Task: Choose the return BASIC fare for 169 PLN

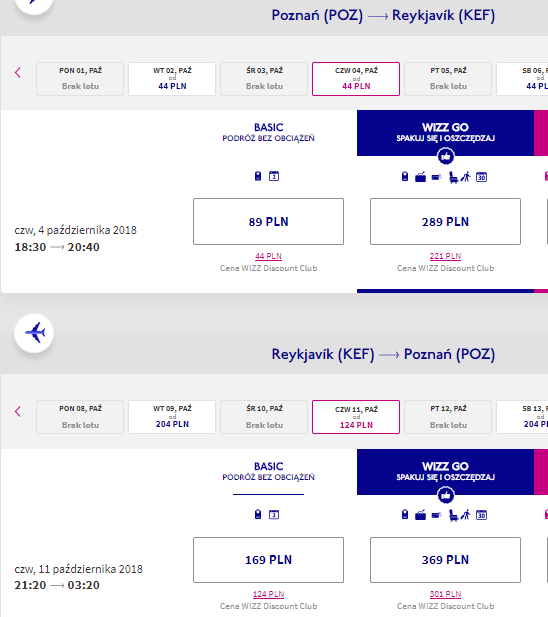Action: click(x=268, y=560)
